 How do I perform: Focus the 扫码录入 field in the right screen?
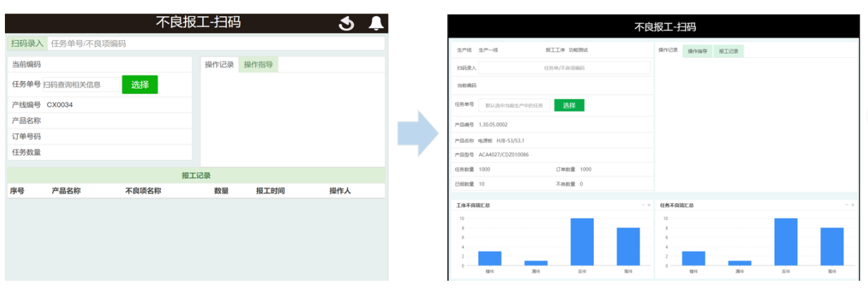[x=564, y=68]
